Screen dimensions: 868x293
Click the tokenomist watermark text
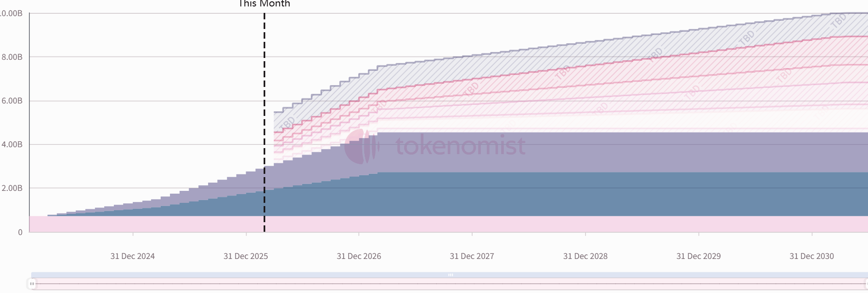[460, 146]
